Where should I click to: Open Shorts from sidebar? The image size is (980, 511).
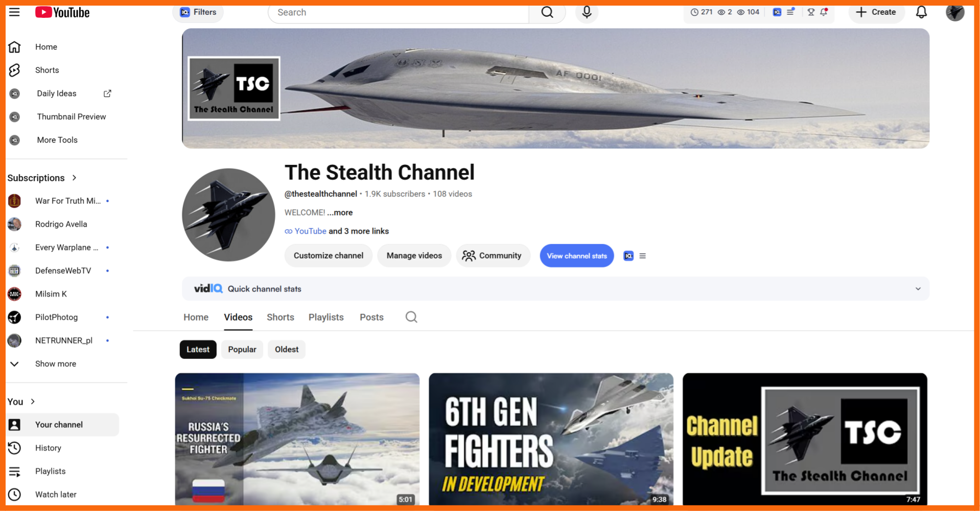pos(62,70)
